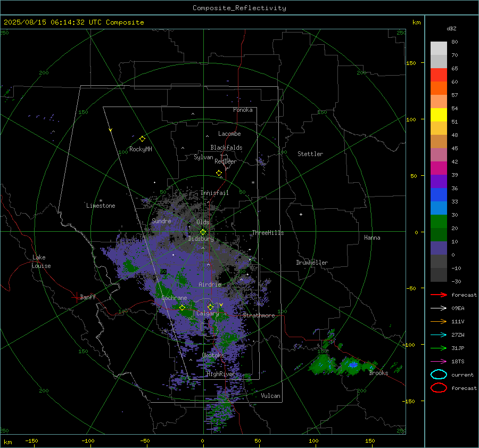The width and height of the screenshot is (479, 448).
Task: Click the red forecast ellipse legend icon
Action: [x=439, y=388]
